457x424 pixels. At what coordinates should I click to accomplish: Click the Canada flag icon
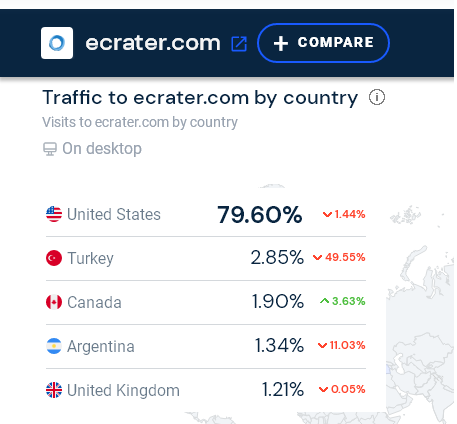pyautogui.click(x=54, y=302)
